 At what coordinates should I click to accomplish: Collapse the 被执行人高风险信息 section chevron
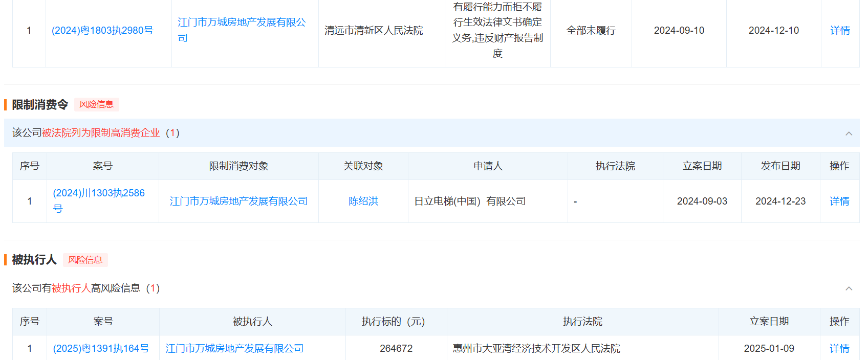[x=849, y=289]
